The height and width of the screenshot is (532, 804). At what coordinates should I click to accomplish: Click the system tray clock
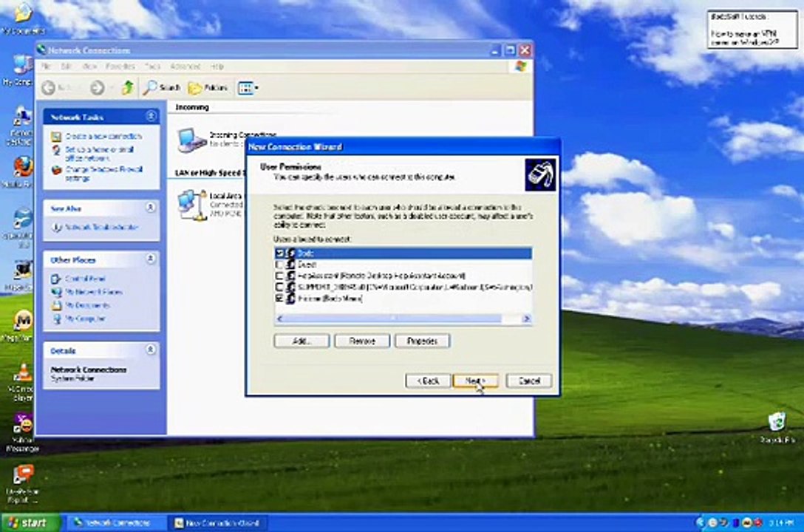782,523
